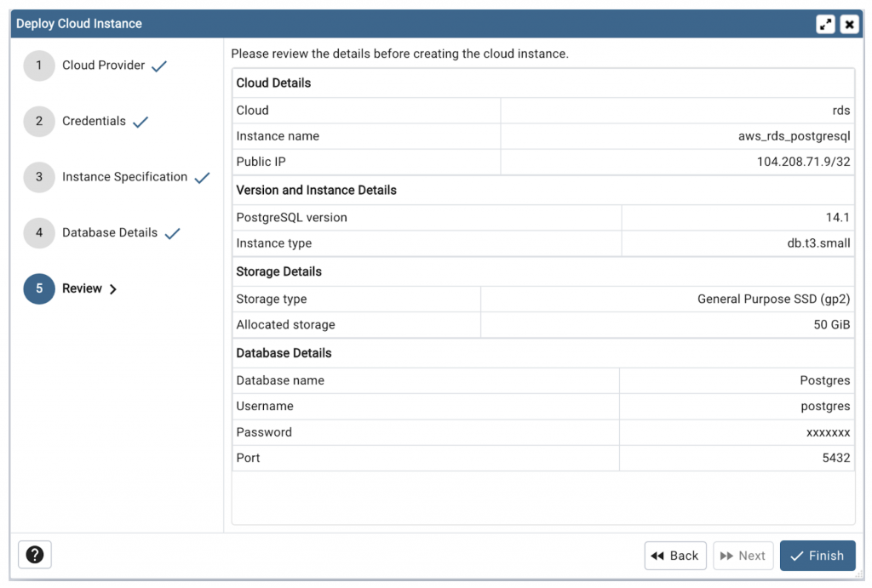The width and height of the screenshot is (872, 588).
Task: Select the Credentials wizard step
Action: (x=95, y=120)
